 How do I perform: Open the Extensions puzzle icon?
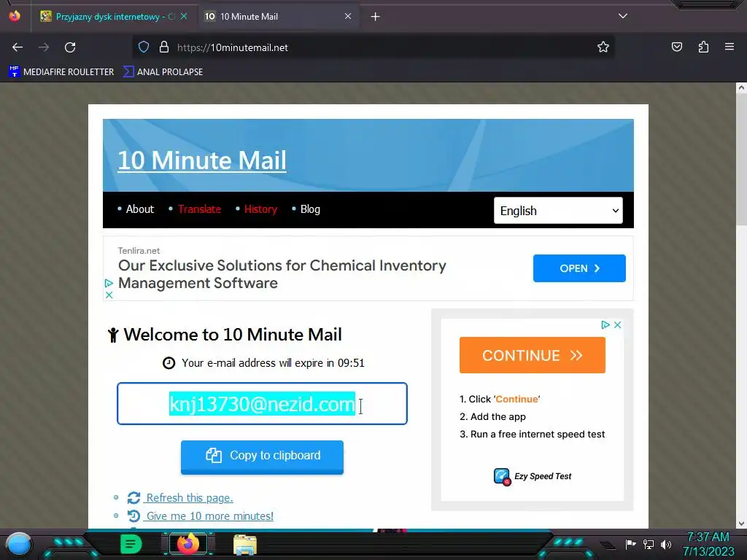point(703,47)
